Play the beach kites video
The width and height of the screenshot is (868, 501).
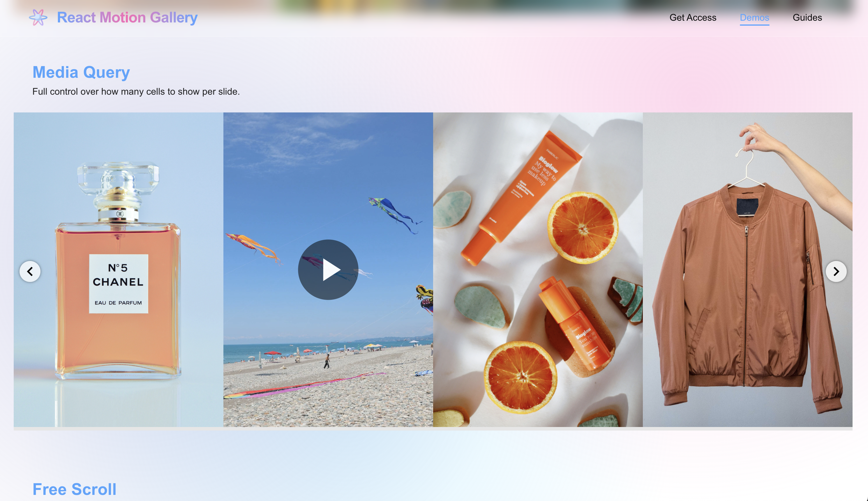tap(328, 270)
